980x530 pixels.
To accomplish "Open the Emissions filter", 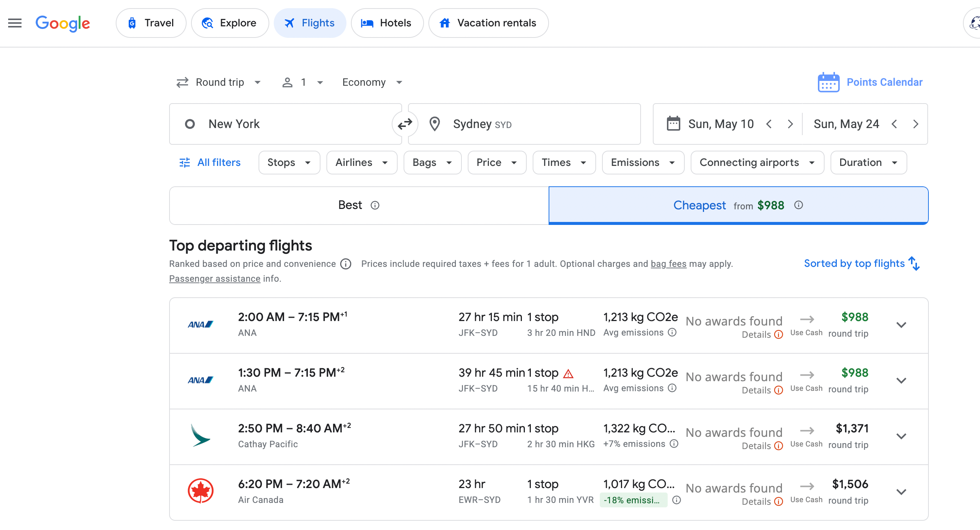I will tap(643, 163).
